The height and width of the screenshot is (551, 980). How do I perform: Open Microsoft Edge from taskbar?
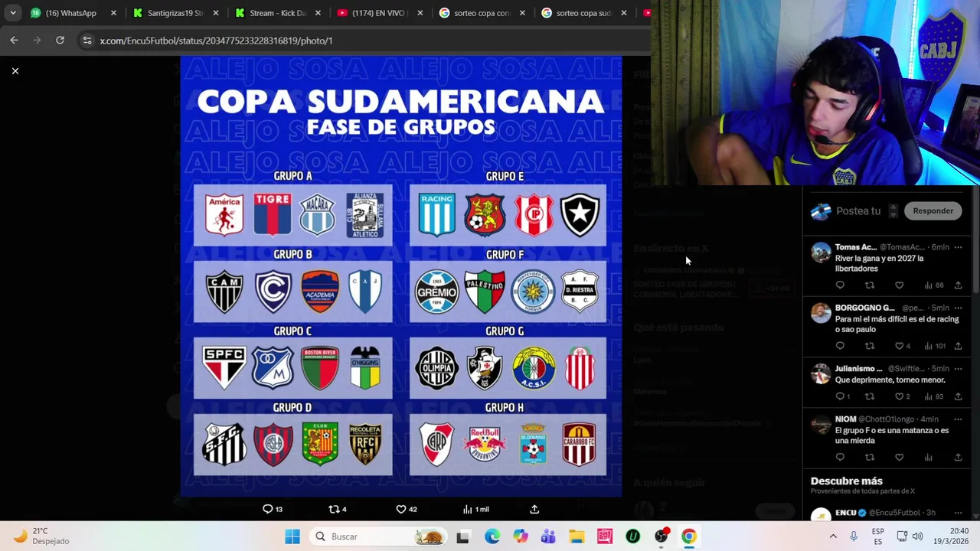click(x=492, y=536)
